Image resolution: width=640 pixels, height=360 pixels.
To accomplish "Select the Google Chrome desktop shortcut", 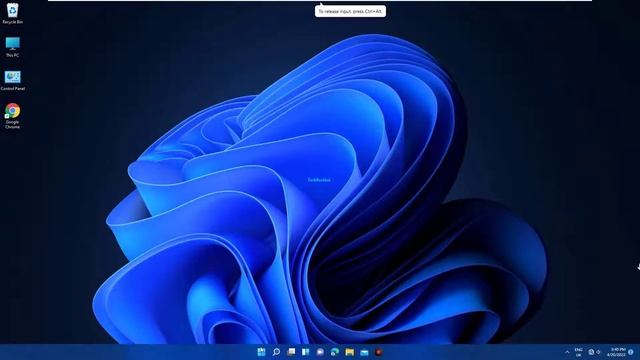I will (x=12, y=116).
